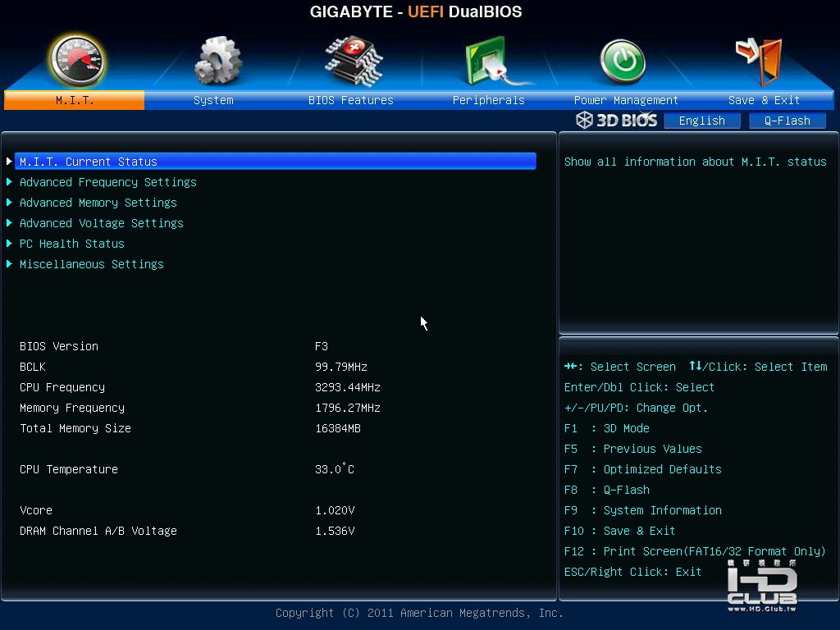Click the arrow beside Advanced Voltage Settings
Viewport: 840px width, 630px height.
click(x=9, y=223)
